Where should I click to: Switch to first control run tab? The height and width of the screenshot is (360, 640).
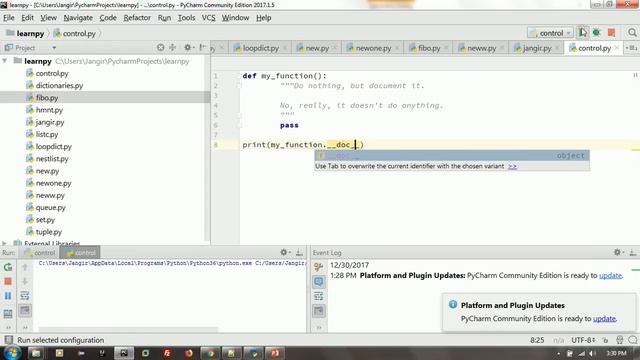(x=40, y=253)
